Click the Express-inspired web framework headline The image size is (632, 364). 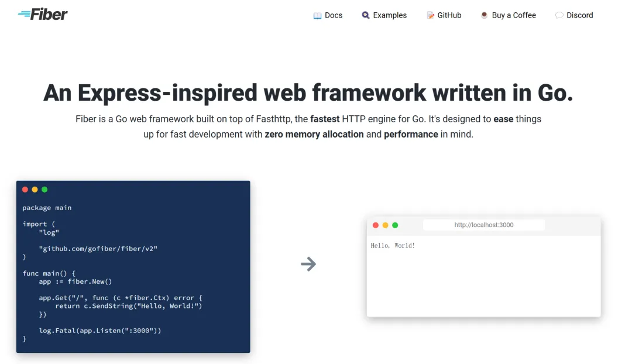308,92
